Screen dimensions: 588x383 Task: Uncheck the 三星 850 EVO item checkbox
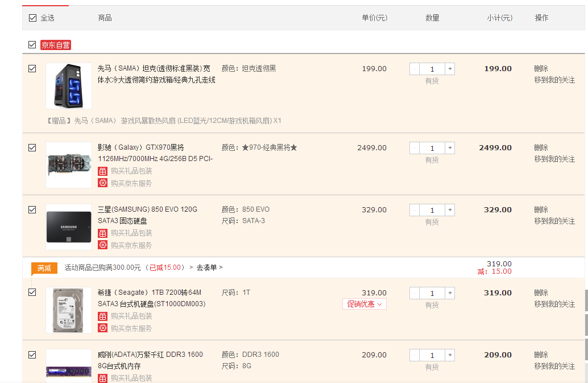click(32, 209)
